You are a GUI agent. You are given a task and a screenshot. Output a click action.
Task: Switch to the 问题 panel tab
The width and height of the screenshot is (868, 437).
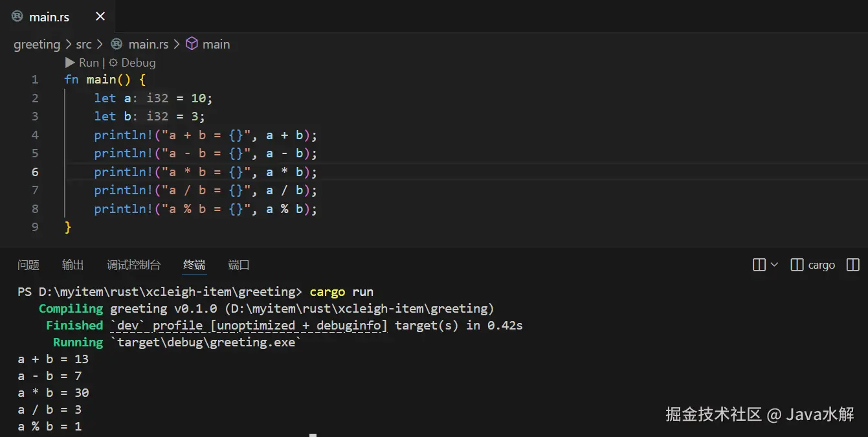click(x=28, y=265)
